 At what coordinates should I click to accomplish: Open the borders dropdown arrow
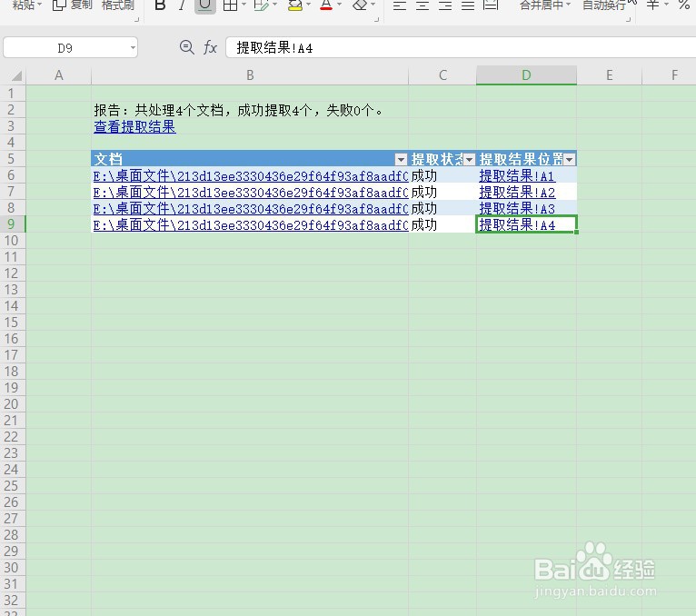tap(244, 5)
